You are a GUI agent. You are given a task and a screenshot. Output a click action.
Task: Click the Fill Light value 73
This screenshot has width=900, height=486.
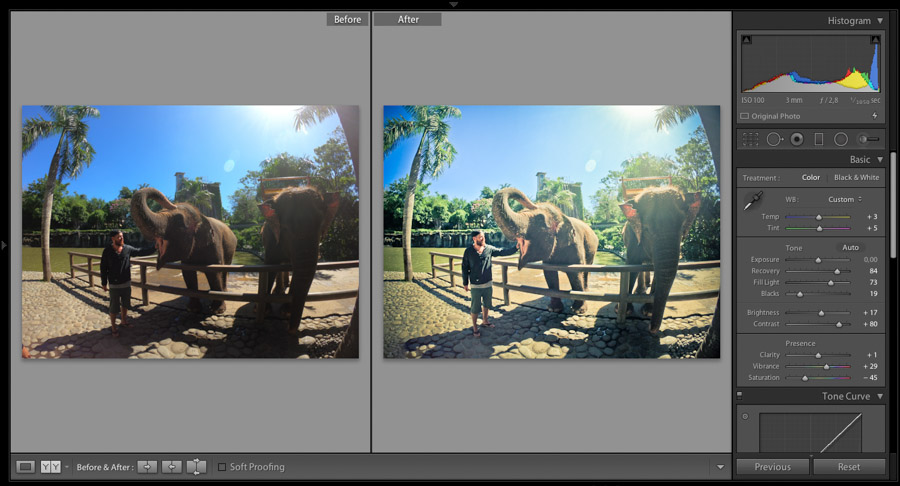[873, 282]
